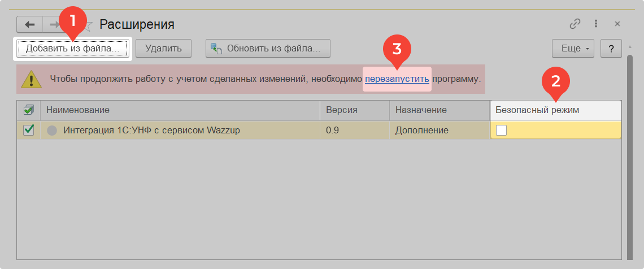Uncheck the Интеграция 1С:УНФ extension checkbox
Image resolution: width=644 pixels, height=269 pixels.
[29, 131]
